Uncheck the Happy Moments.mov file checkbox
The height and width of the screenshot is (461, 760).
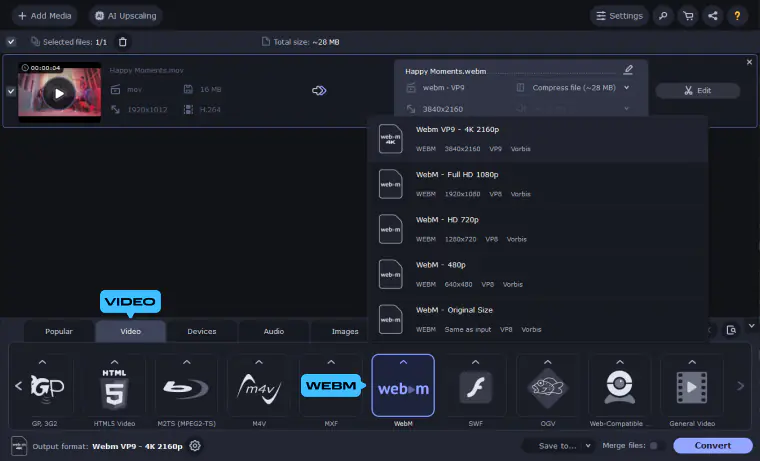(11, 91)
